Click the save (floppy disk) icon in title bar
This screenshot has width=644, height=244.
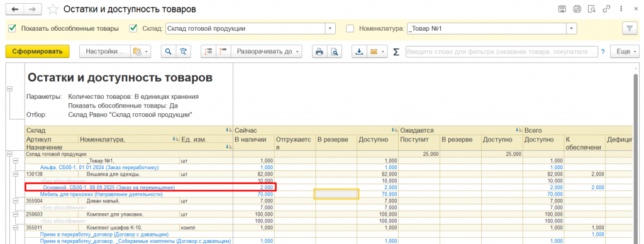(x=562, y=9)
